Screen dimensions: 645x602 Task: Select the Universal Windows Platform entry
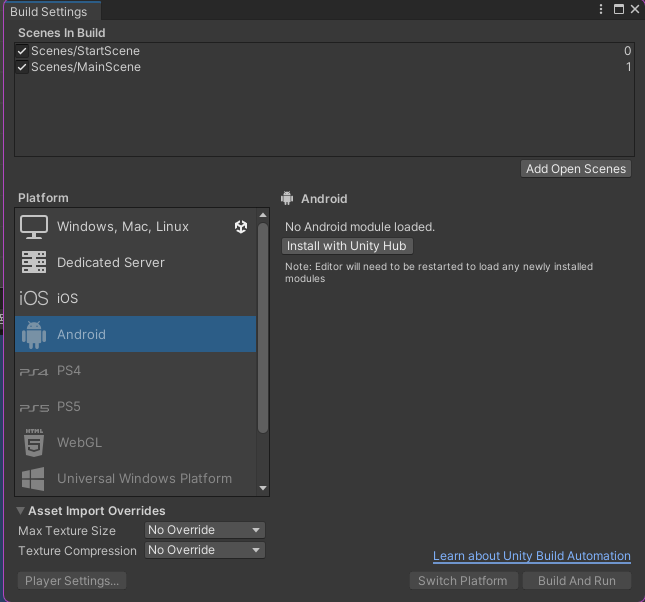(135, 478)
